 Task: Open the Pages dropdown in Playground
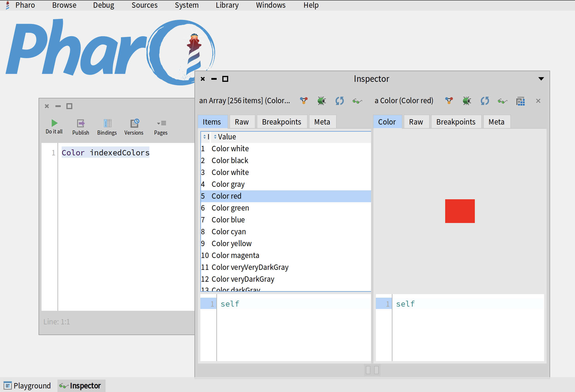(x=161, y=123)
